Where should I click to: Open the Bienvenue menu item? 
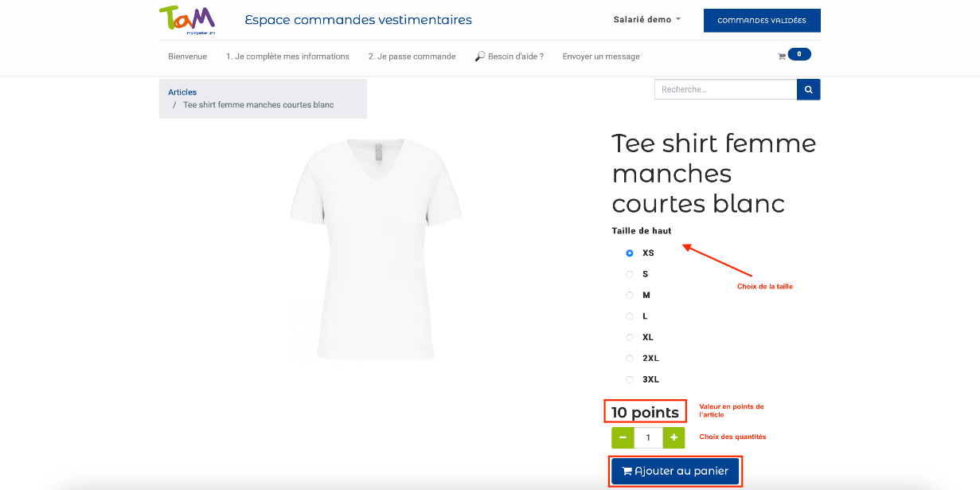(x=187, y=57)
